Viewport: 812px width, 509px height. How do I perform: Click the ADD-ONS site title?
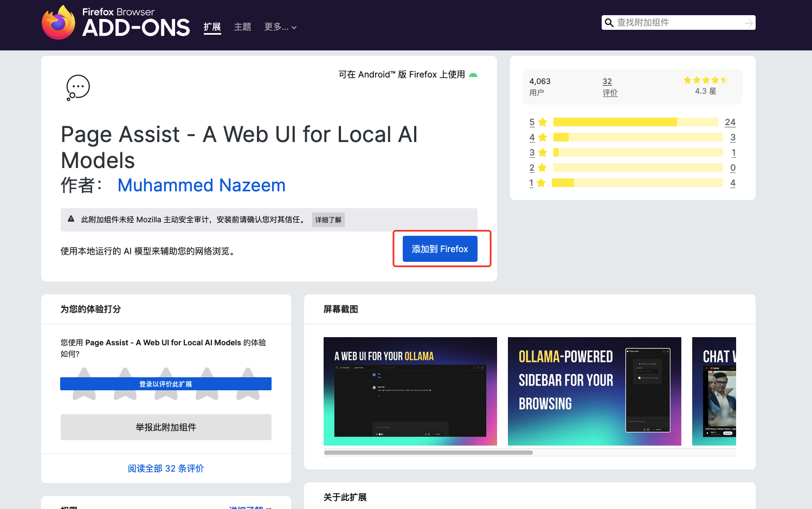pyautogui.click(x=136, y=28)
